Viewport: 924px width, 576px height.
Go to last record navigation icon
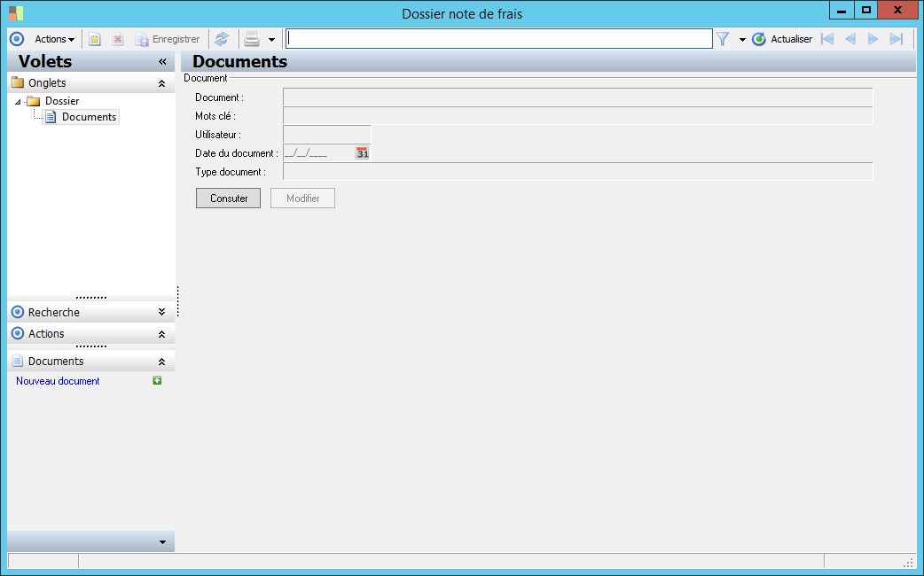897,40
